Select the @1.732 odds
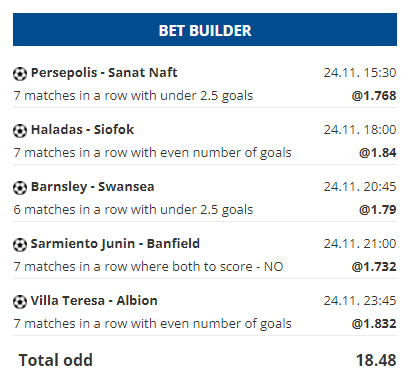The width and height of the screenshot is (412, 375). pyautogui.click(x=374, y=267)
